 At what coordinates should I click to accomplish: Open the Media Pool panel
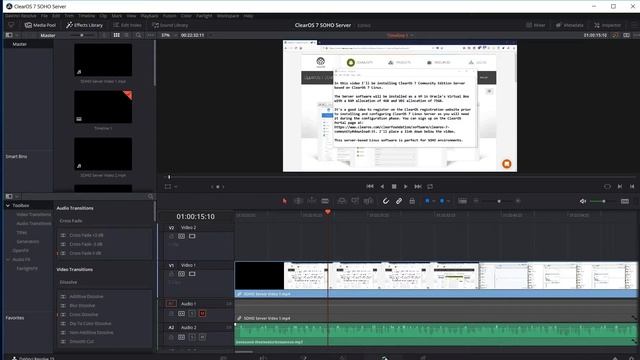click(40, 25)
